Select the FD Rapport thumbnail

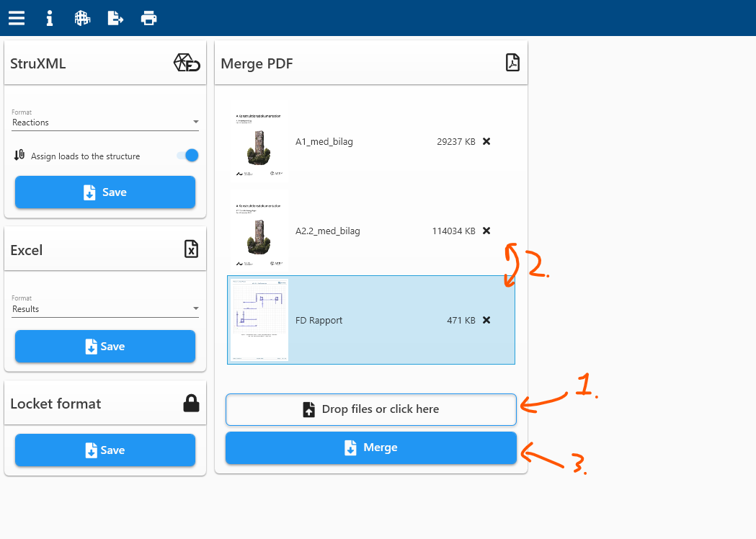coord(259,320)
